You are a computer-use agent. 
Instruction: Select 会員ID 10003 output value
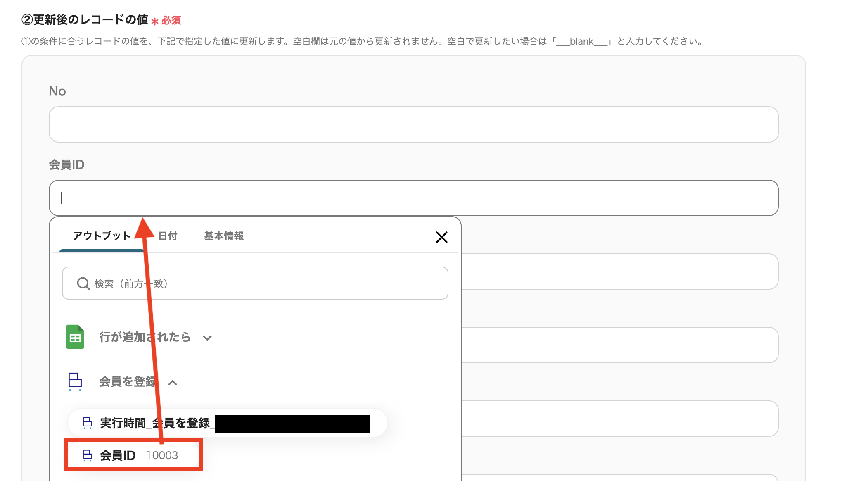(133, 455)
